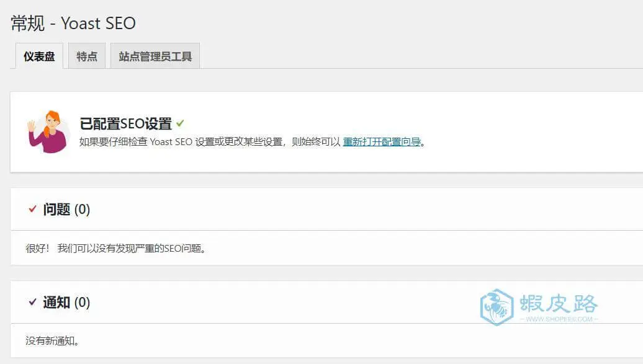Click the red checkmark icon beside 问题

coord(33,209)
